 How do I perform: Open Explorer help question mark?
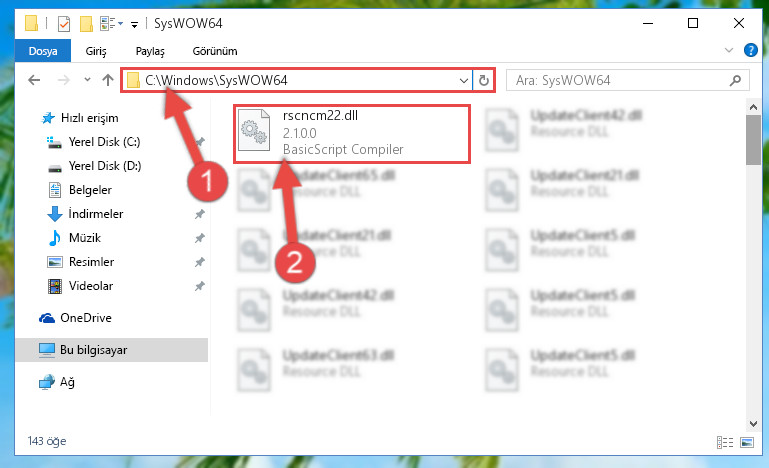pos(750,50)
